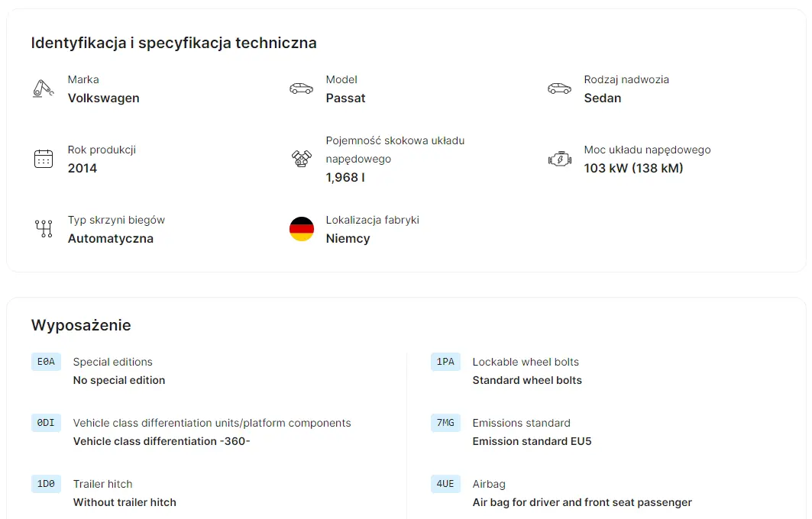Image resolution: width=812 pixels, height=519 pixels.
Task: Click the calendar icon for Rok produkcji
Action: click(44, 159)
